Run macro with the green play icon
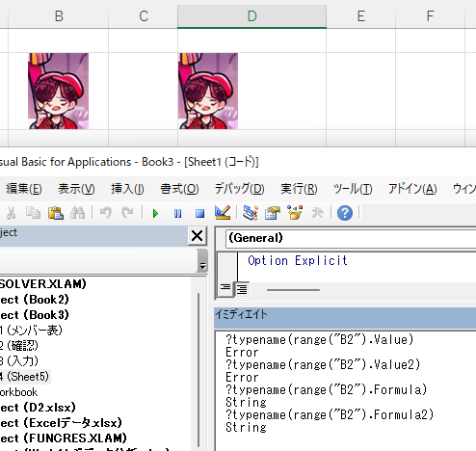 pyautogui.click(x=155, y=213)
